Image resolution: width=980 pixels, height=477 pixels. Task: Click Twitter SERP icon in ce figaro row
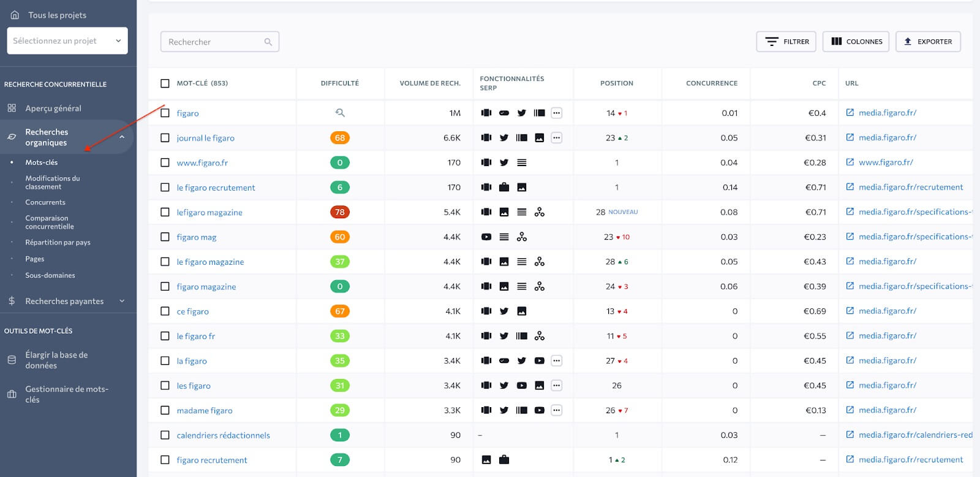pyautogui.click(x=504, y=311)
